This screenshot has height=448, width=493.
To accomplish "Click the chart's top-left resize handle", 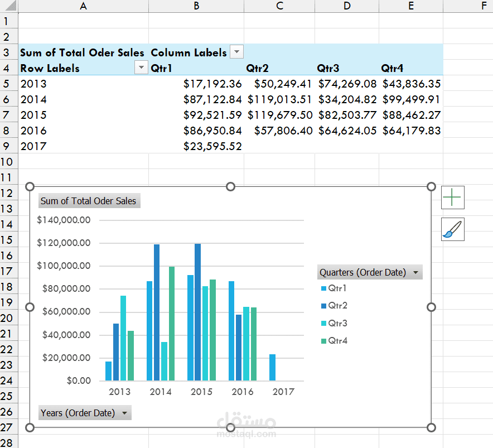I will 30,186.
